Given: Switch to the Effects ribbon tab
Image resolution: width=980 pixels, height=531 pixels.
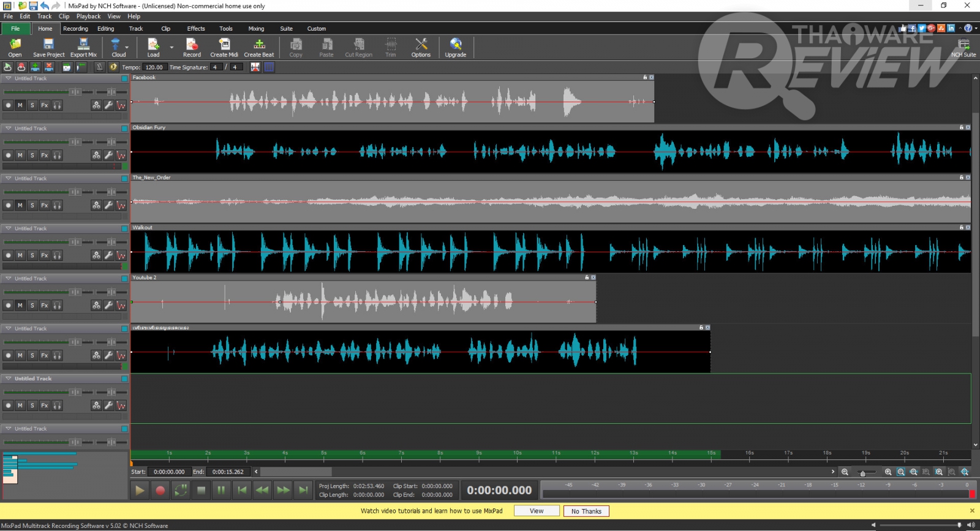Looking at the screenshot, I should [196, 29].
